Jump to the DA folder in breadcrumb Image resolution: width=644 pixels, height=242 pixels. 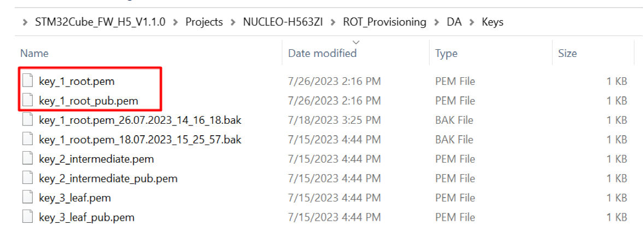click(x=454, y=22)
